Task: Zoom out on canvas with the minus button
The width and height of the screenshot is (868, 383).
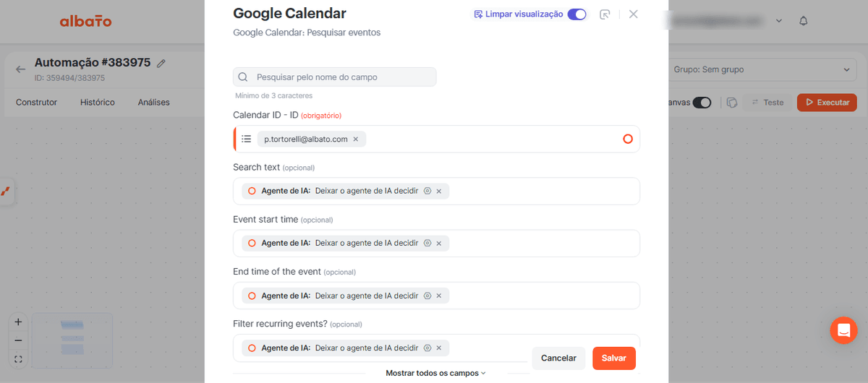Action: pyautogui.click(x=18, y=340)
